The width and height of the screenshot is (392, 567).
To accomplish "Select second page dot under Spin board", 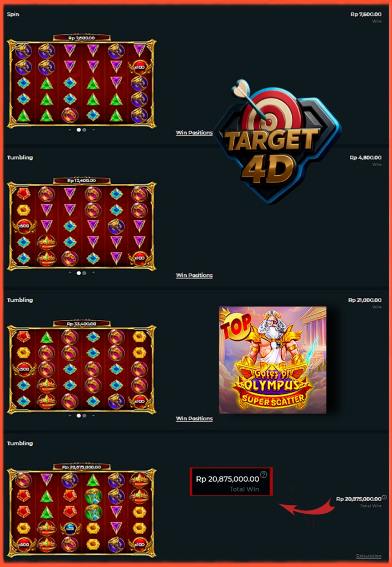I will [84, 130].
